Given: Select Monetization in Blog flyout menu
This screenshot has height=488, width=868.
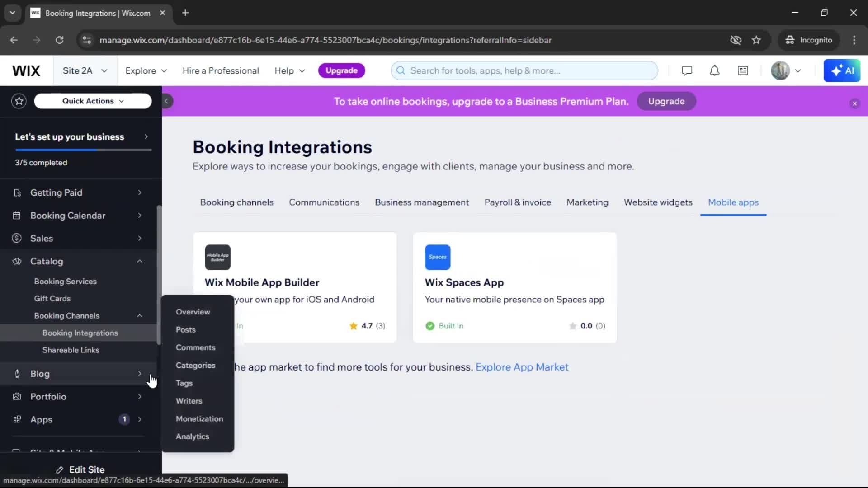Looking at the screenshot, I should tap(199, 418).
